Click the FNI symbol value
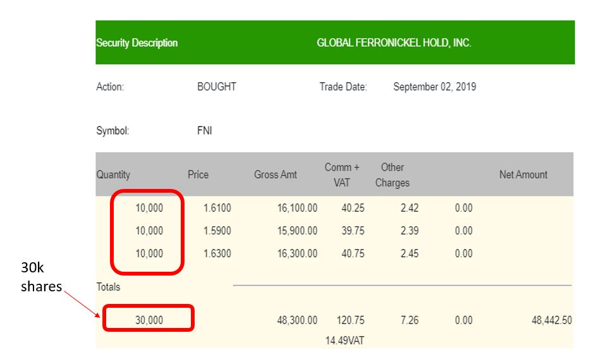Viewport: 589px width, 364px height. point(205,131)
